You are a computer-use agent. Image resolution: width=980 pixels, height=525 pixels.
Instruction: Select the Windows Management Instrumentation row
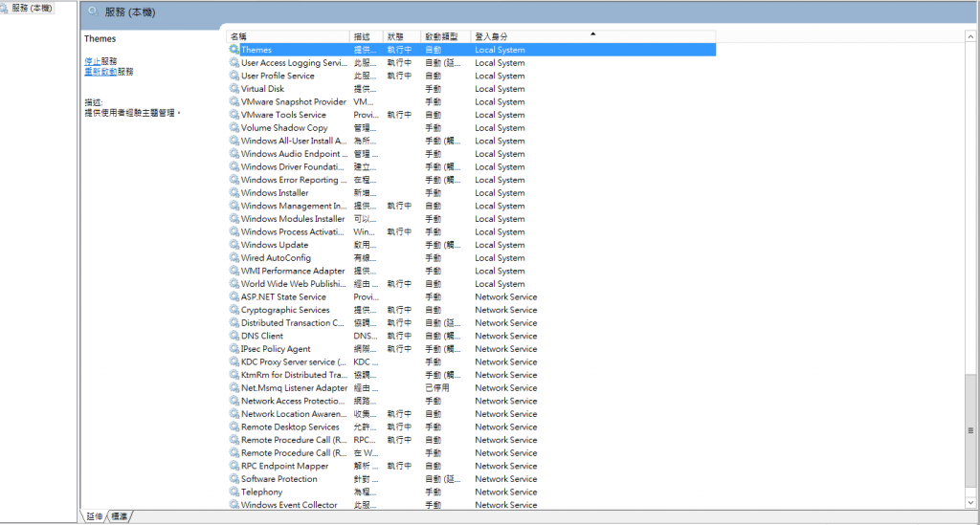(x=471, y=206)
